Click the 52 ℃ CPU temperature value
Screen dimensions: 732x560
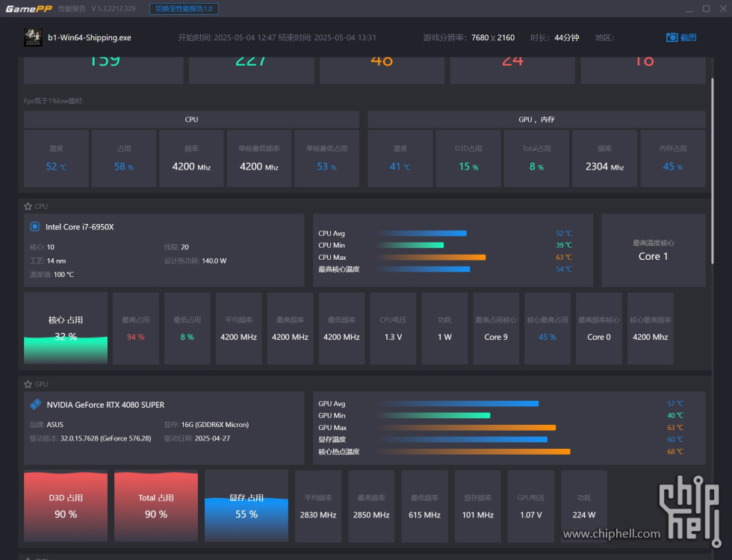tap(56, 167)
